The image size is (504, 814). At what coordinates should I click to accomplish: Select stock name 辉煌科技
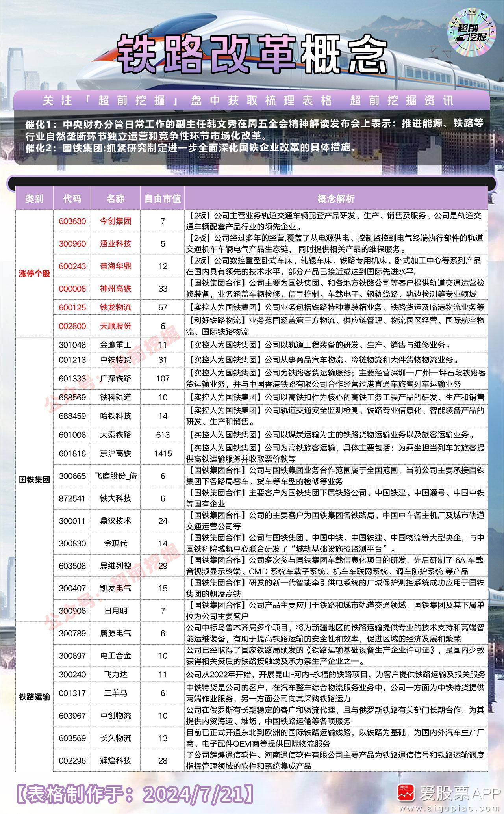click(115, 760)
